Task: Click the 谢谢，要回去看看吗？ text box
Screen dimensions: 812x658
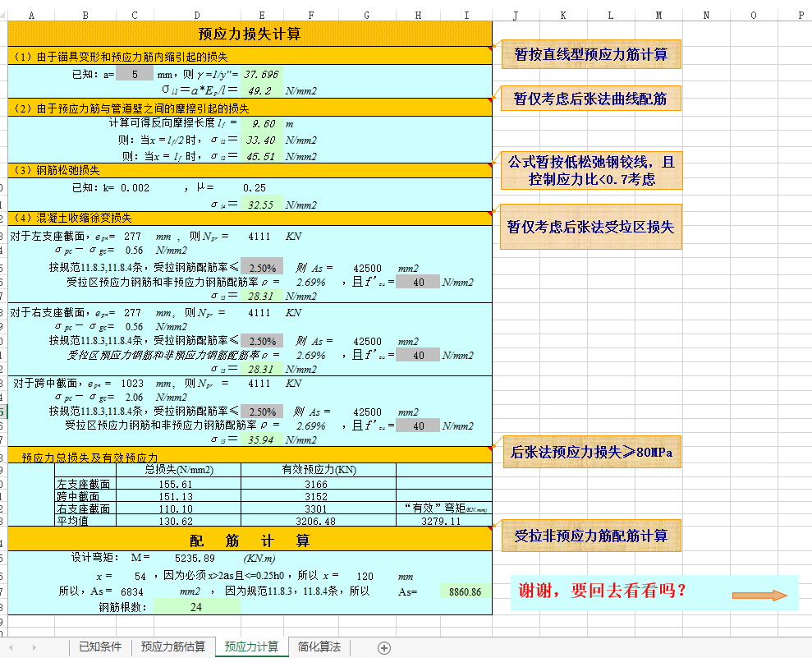Action: point(654,592)
